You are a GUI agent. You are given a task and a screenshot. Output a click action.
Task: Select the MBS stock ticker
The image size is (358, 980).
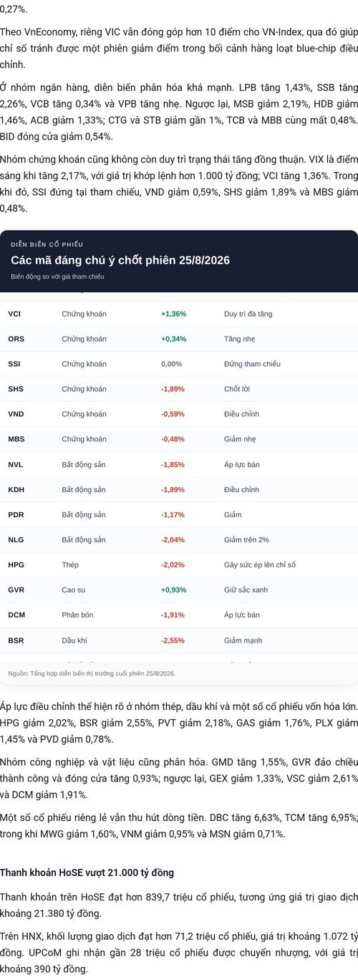point(16,439)
